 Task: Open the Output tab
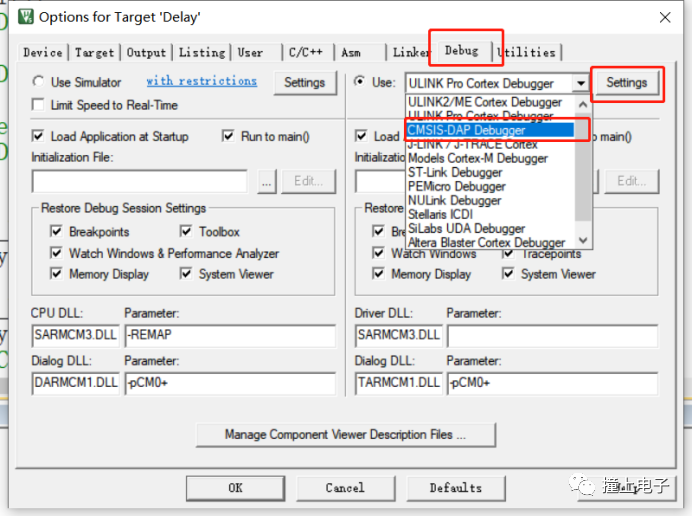[146, 53]
